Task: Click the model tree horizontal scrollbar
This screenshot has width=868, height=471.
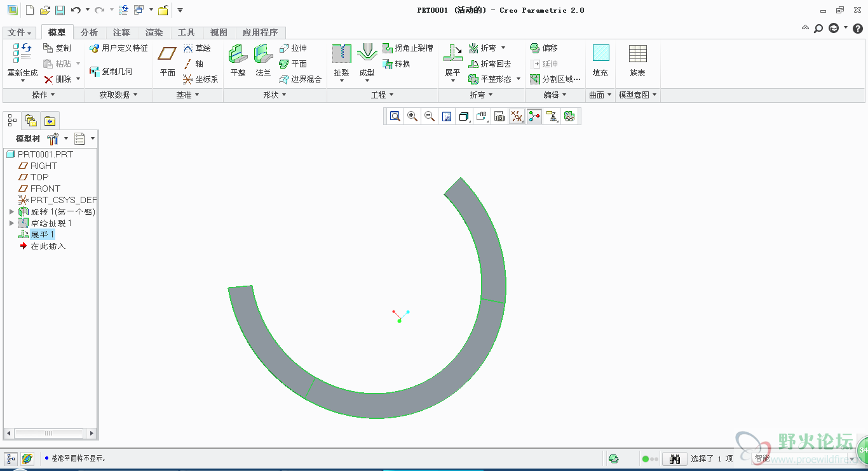Action: [x=50, y=434]
